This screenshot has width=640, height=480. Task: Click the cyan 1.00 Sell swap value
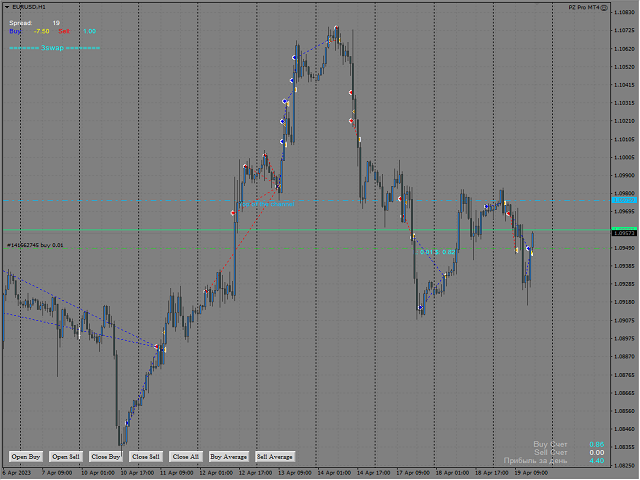90,31
